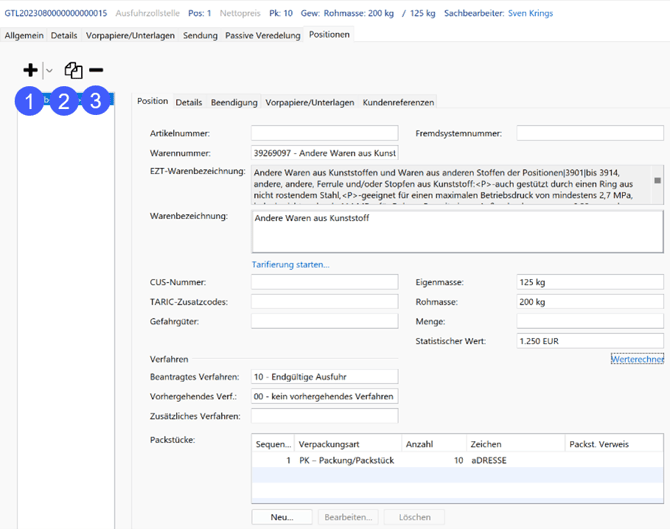Add a new position with plus icon
The image size is (670, 529).
coord(30,70)
